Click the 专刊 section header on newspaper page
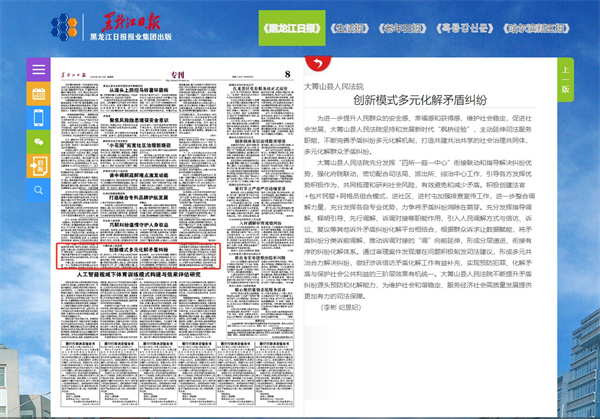 click(178, 76)
